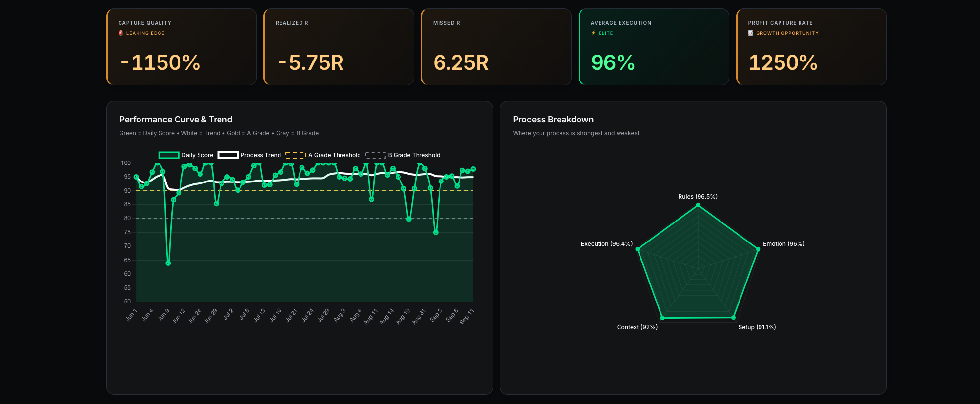Click the 50 y-axis label
Image resolution: width=980 pixels, height=404 pixels.
pyautogui.click(x=127, y=302)
